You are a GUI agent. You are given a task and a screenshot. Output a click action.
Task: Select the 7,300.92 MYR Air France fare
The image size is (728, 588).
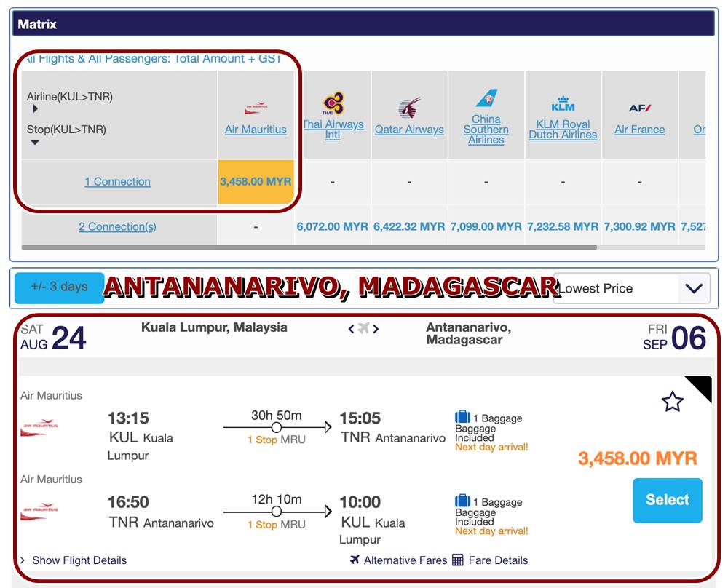[x=640, y=226]
